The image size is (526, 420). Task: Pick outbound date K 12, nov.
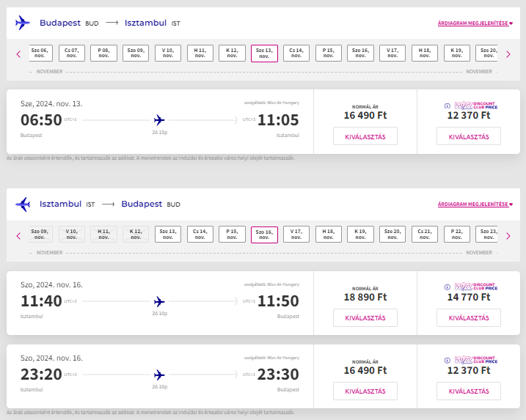tap(232, 53)
